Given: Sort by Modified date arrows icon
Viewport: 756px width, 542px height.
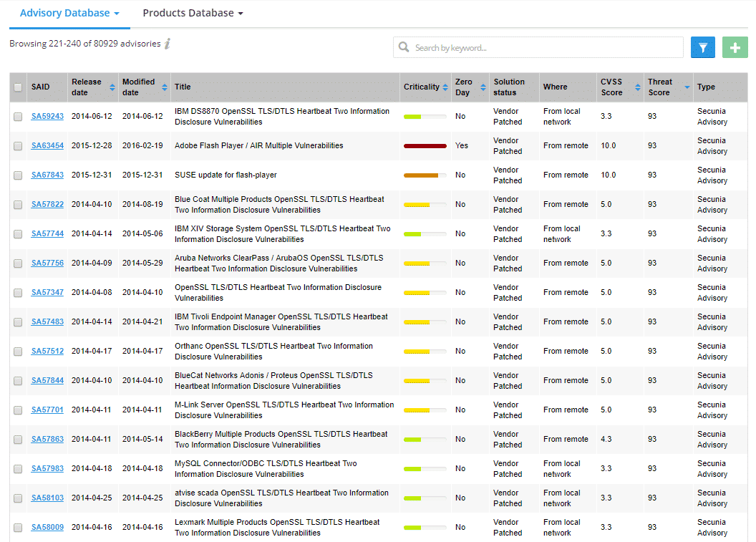Looking at the screenshot, I should click(163, 87).
